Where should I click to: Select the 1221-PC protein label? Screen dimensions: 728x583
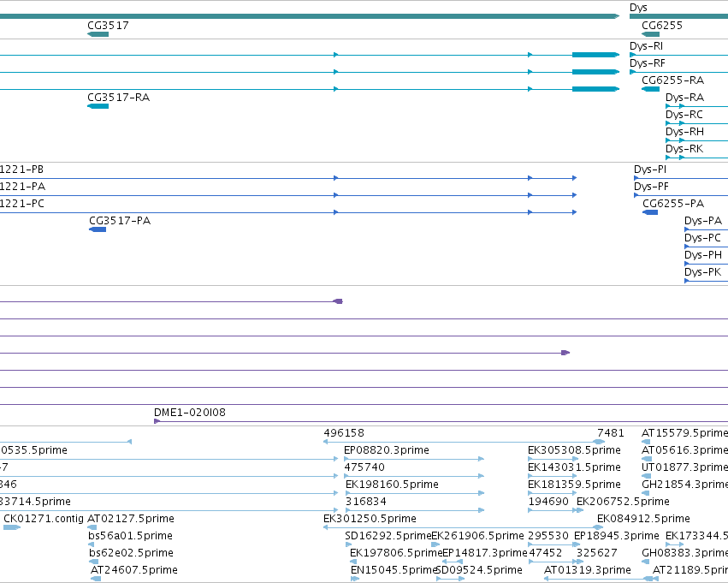pos(22,204)
